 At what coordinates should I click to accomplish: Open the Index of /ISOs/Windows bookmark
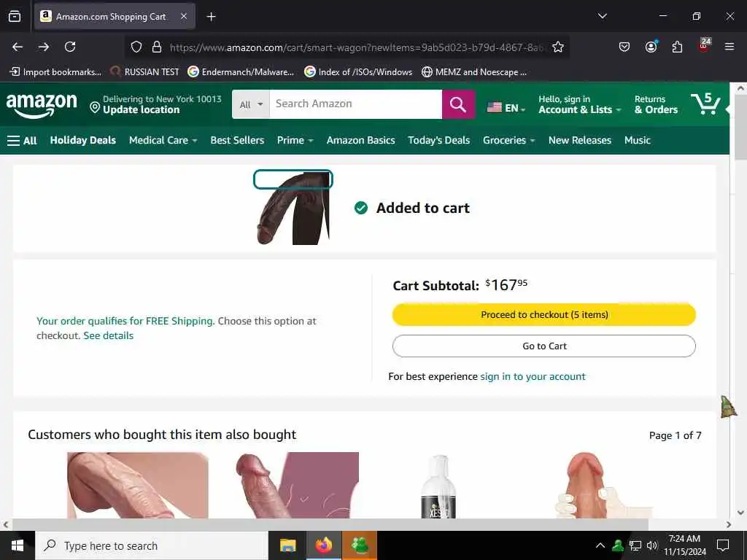click(358, 72)
